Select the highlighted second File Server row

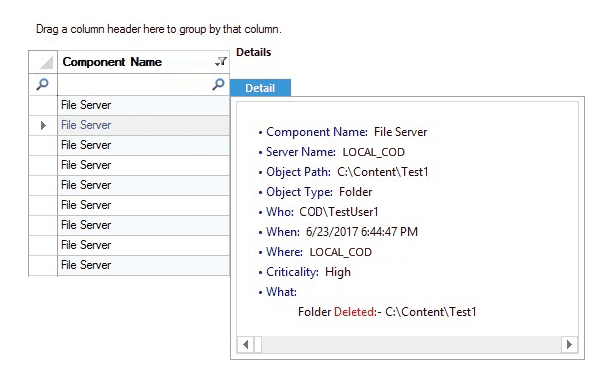[143, 125]
